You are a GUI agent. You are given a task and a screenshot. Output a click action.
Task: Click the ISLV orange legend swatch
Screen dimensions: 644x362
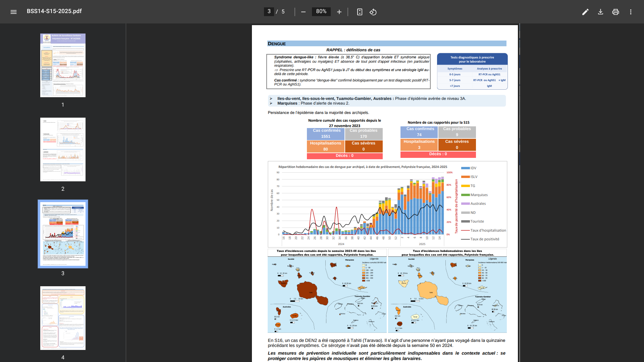[465, 177]
